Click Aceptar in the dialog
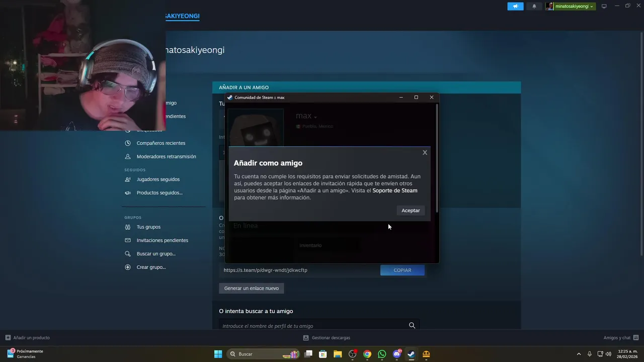This screenshot has width=644, height=362. [411, 210]
